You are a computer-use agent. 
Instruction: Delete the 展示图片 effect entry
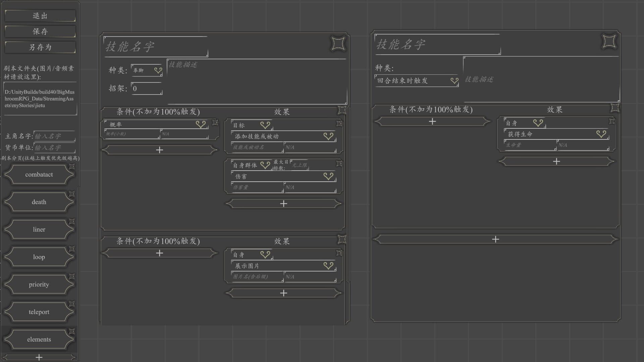pos(339,253)
